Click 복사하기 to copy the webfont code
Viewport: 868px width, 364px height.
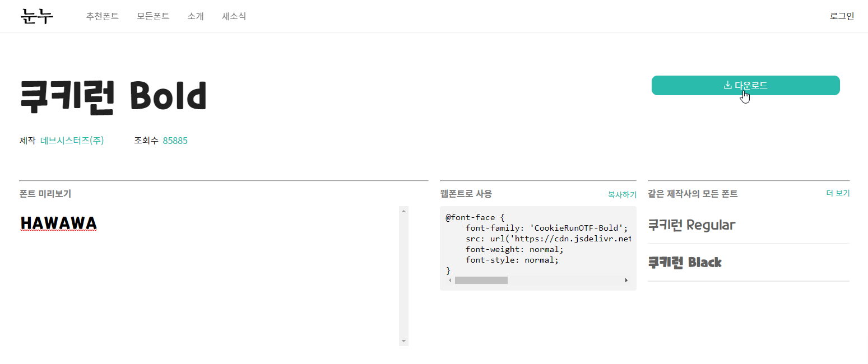(622, 194)
